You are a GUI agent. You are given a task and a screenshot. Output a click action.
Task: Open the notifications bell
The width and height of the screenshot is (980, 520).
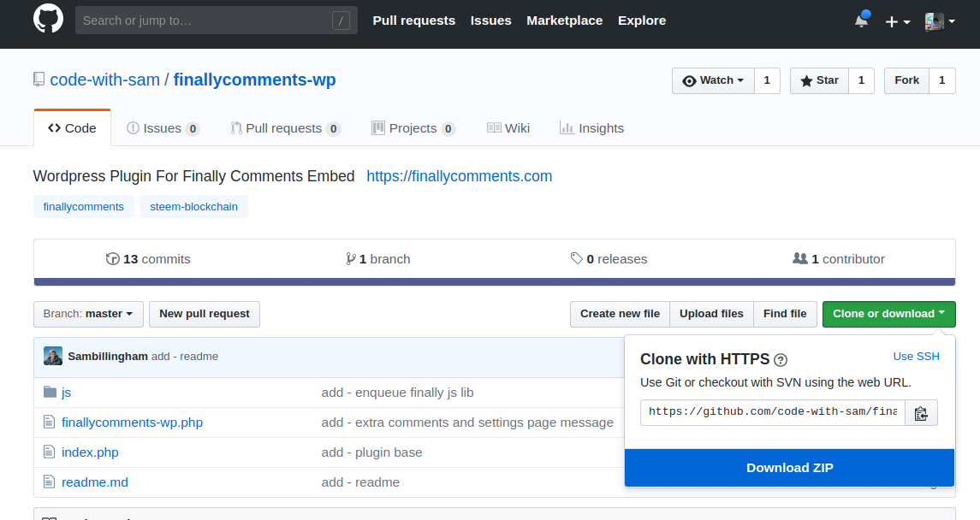tap(861, 21)
